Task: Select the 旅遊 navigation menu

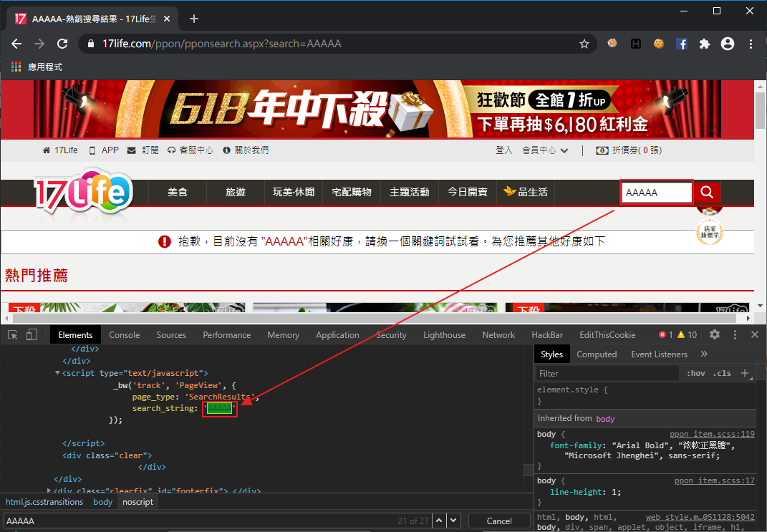Action: coord(236,192)
